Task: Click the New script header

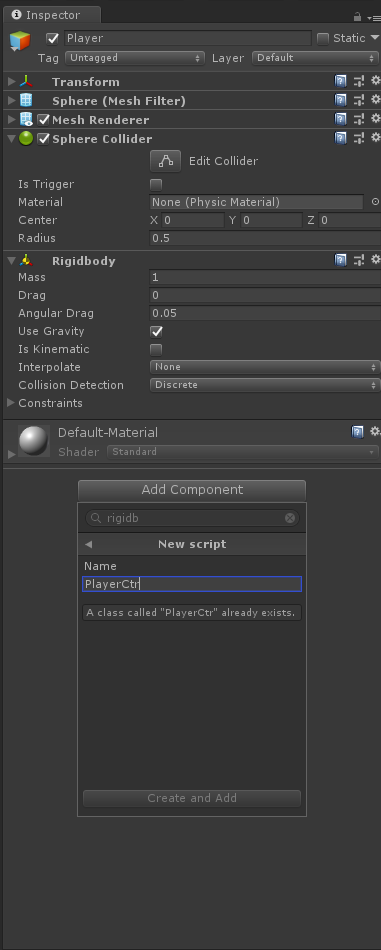Action: [192, 544]
